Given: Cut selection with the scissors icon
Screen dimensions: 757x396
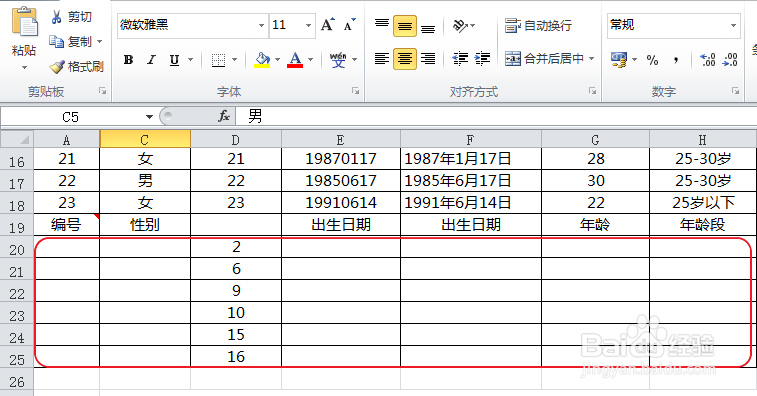Looking at the screenshot, I should pos(56,17).
